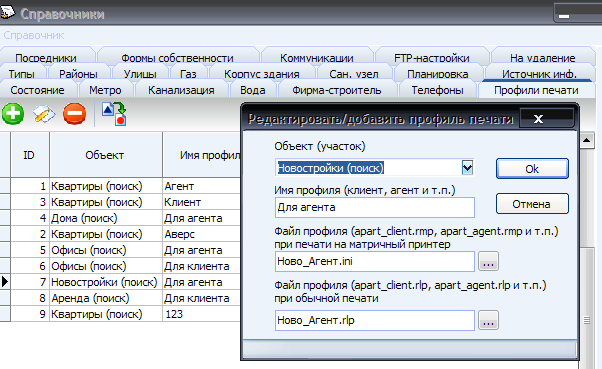Select the FTP-настройки tab
The height and width of the screenshot is (369, 602).
coord(432,58)
